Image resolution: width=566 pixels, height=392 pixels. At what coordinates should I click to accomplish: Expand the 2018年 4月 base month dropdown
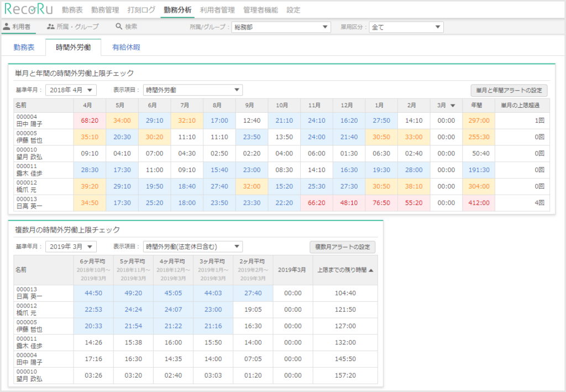(71, 90)
